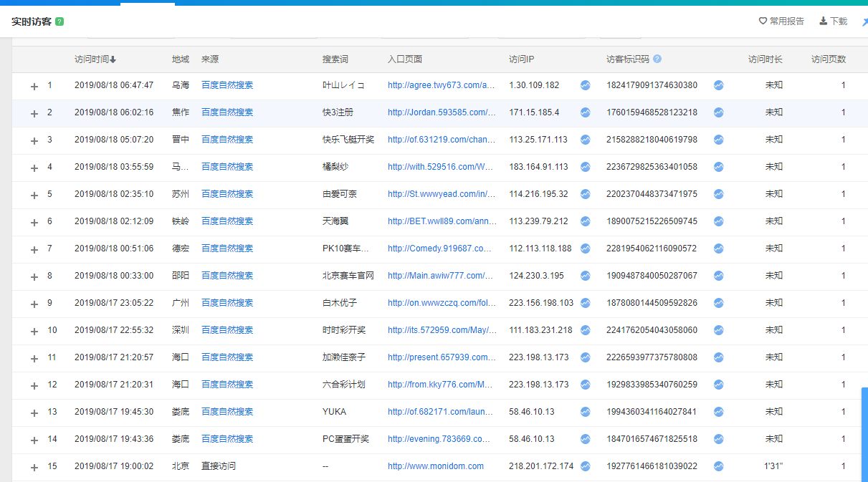Viewport: 868px width, 482px height.
Task: Select region cell 铁岭
Action: [x=181, y=221]
